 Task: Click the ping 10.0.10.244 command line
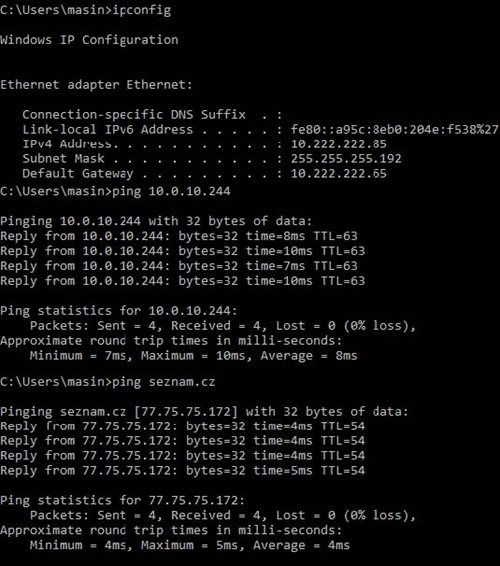(x=115, y=191)
